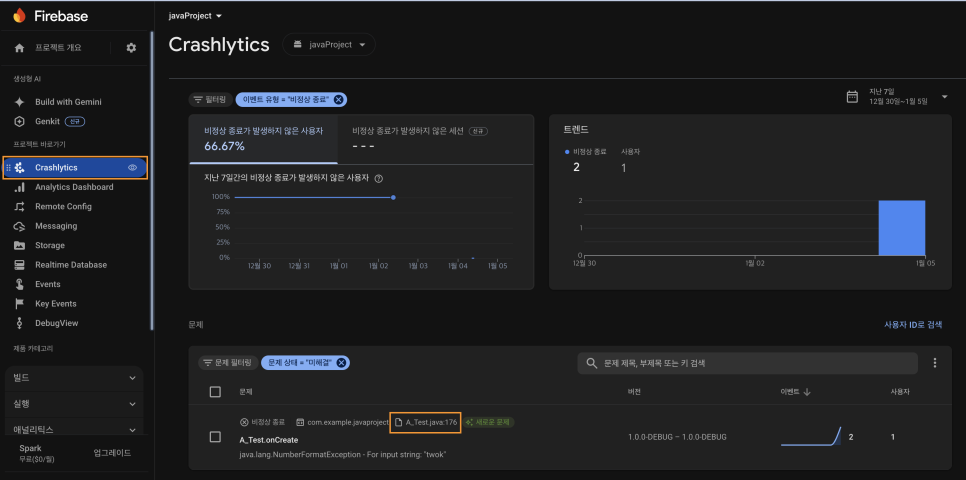
Task: Open Crashlytics in the sidebar
Action: coord(76,168)
